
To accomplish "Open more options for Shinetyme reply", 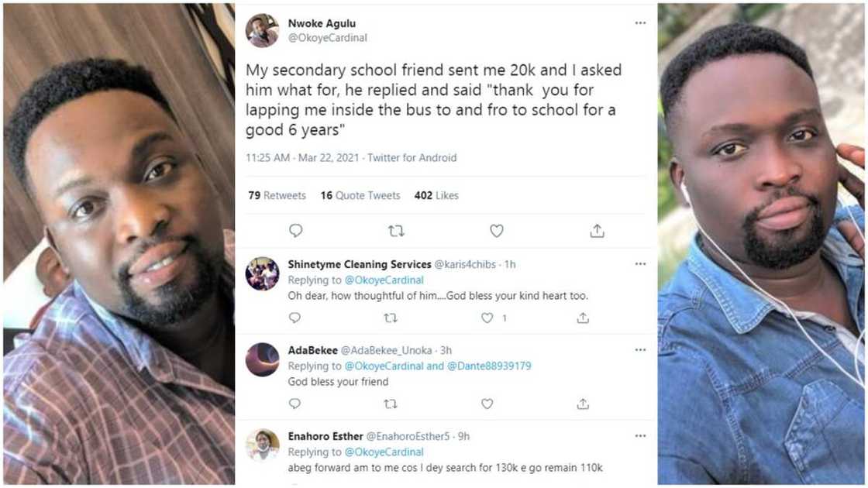I will coord(640,264).
